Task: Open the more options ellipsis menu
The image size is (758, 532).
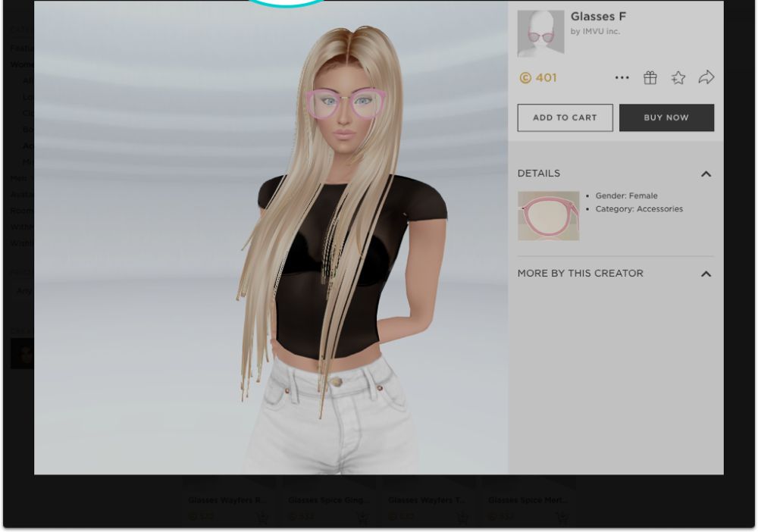Action: click(622, 78)
